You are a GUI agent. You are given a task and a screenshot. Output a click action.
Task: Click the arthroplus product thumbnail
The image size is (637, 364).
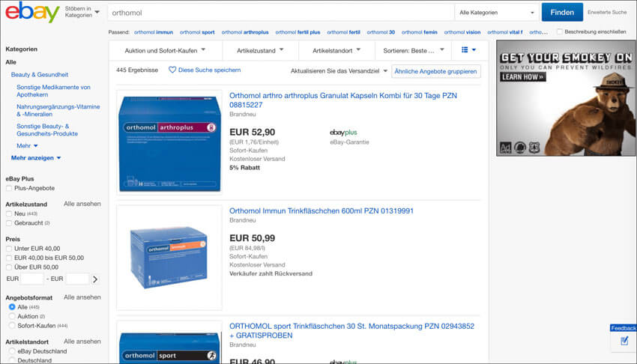pos(169,142)
